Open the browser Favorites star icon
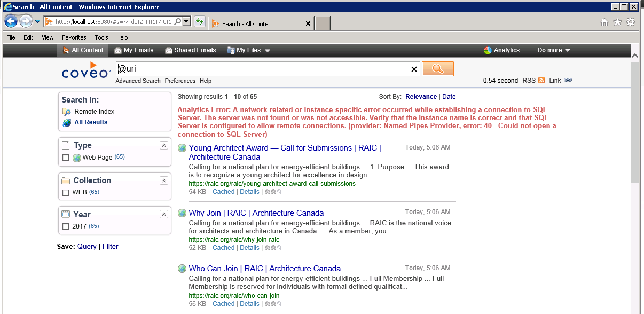 click(617, 22)
